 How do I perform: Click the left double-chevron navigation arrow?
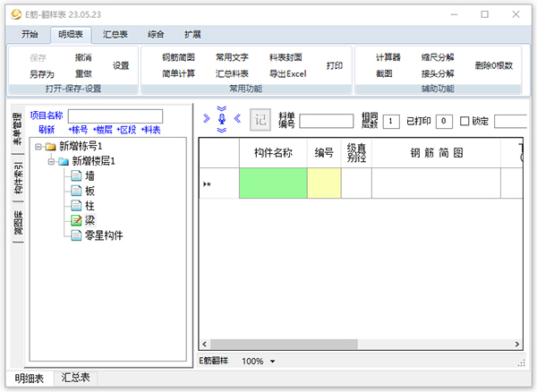pyautogui.click(x=237, y=118)
